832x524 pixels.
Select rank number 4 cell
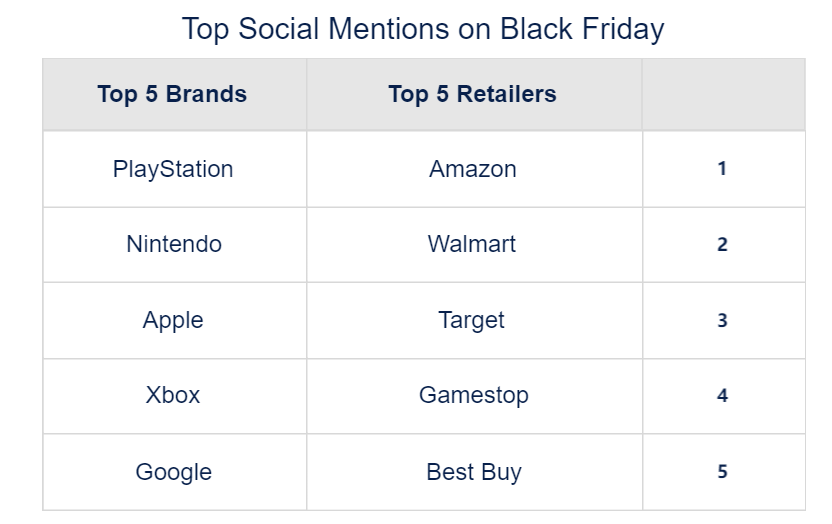[x=722, y=395]
